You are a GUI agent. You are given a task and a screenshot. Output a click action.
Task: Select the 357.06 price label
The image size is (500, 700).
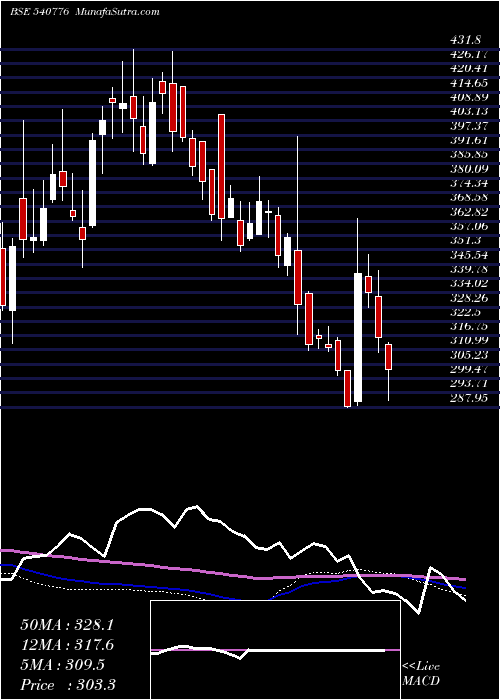tap(469, 226)
